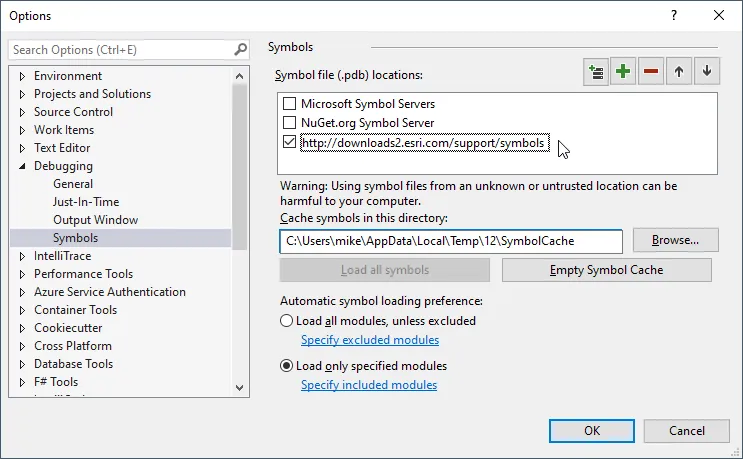Viewport: 743px width, 459px height.
Task: Enable the NuGet.org Symbol Server checkbox
Action: pos(289,123)
